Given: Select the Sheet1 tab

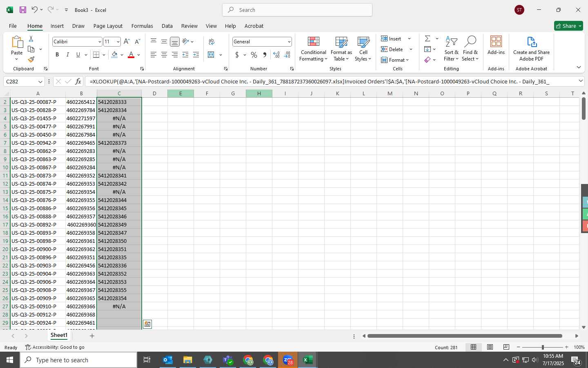Looking at the screenshot, I should tap(59, 335).
